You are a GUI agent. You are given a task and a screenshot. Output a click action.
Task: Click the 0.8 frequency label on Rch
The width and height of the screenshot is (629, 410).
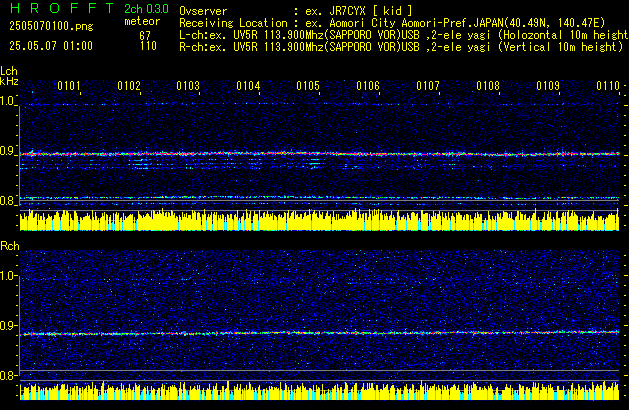(7, 376)
